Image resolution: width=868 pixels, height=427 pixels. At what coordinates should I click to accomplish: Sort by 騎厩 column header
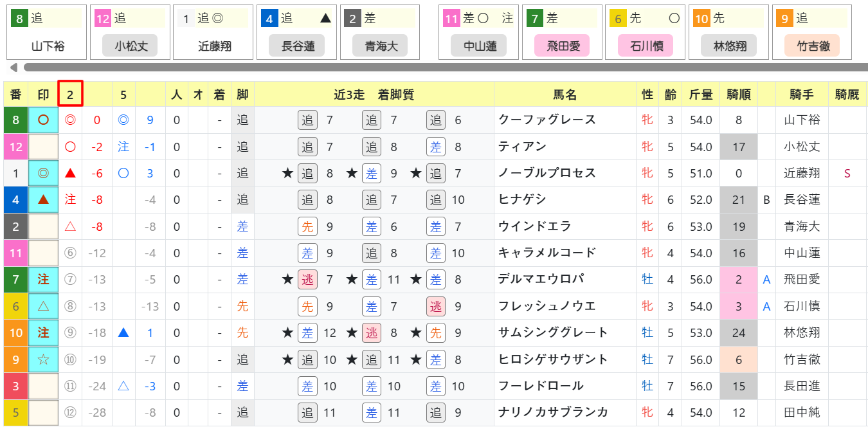(847, 95)
